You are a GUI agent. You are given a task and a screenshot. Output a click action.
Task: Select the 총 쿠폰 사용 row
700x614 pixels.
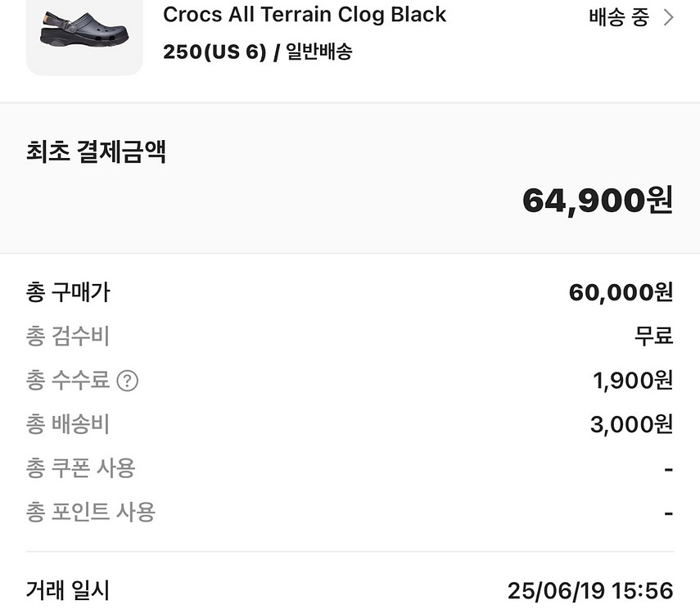350,468
